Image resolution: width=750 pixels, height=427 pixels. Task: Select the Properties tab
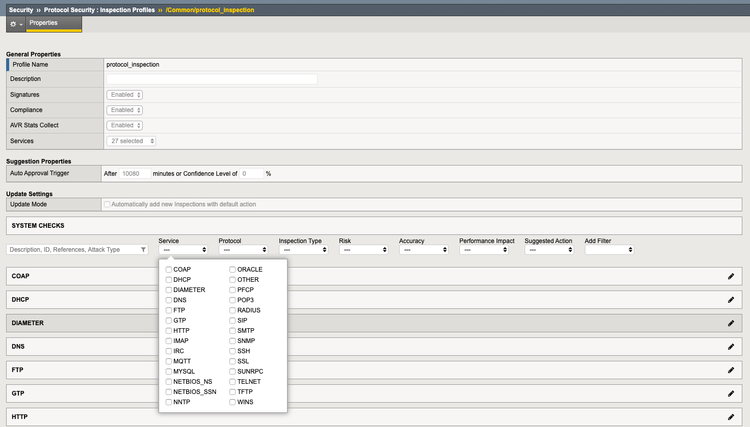[43, 23]
